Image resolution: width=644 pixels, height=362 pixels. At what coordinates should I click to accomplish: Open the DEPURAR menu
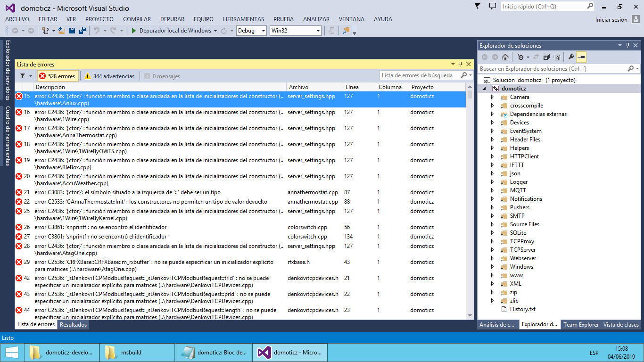[x=172, y=19]
